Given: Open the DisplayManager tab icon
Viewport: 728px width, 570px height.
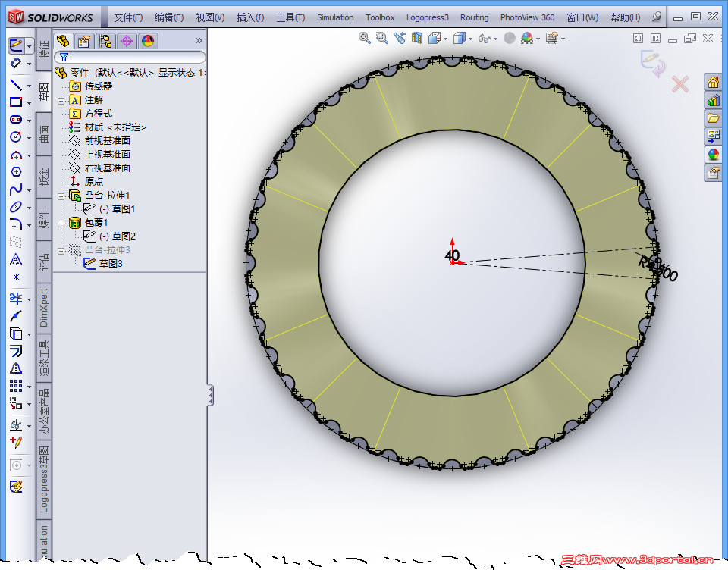Looking at the screenshot, I should 148,42.
